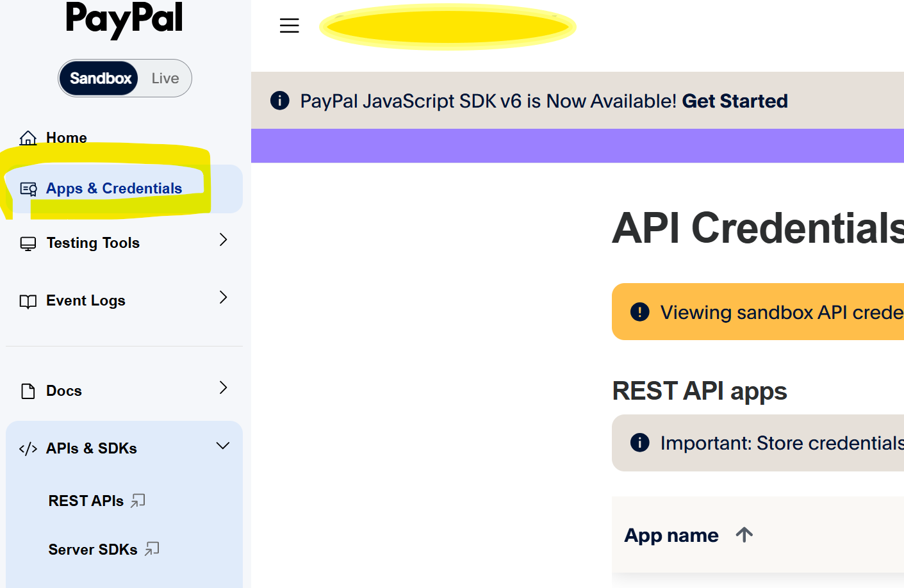Go to Home in sidebar
This screenshot has height=588, width=904.
click(66, 138)
